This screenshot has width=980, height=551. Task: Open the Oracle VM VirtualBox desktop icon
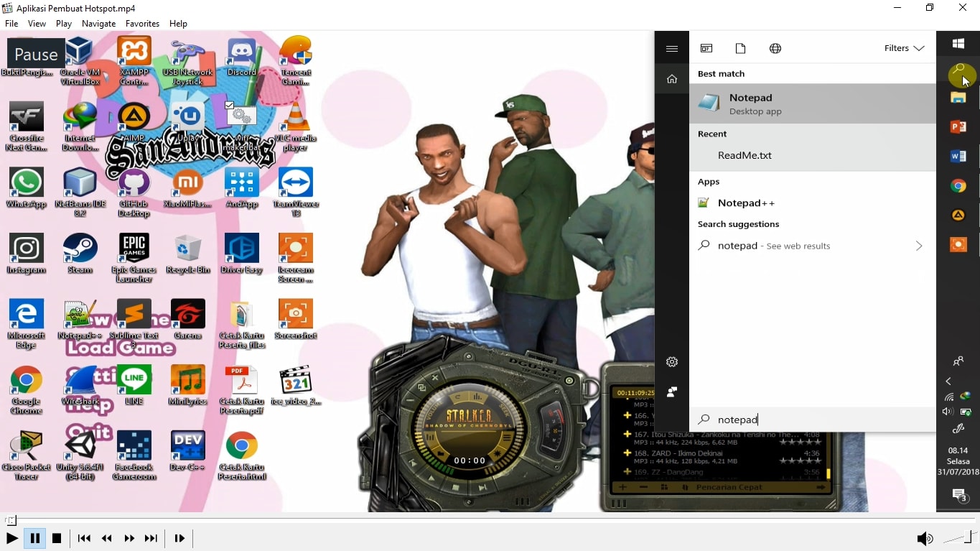80,60
